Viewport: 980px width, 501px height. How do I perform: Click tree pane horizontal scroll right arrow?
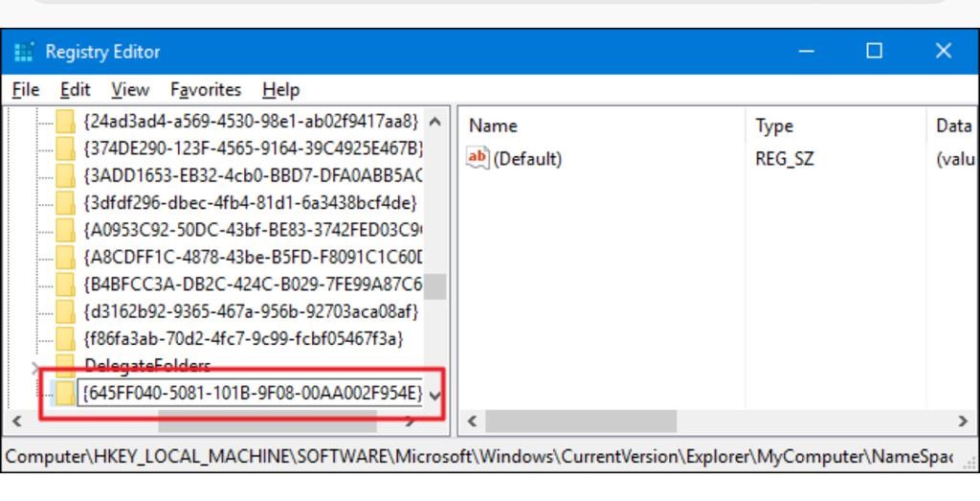coord(410,421)
